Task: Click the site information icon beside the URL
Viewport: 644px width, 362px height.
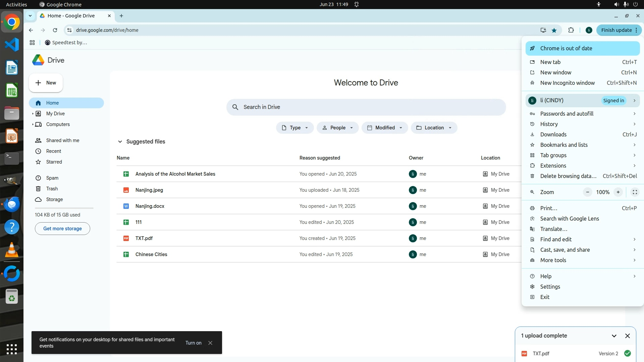Action: click(69, 30)
